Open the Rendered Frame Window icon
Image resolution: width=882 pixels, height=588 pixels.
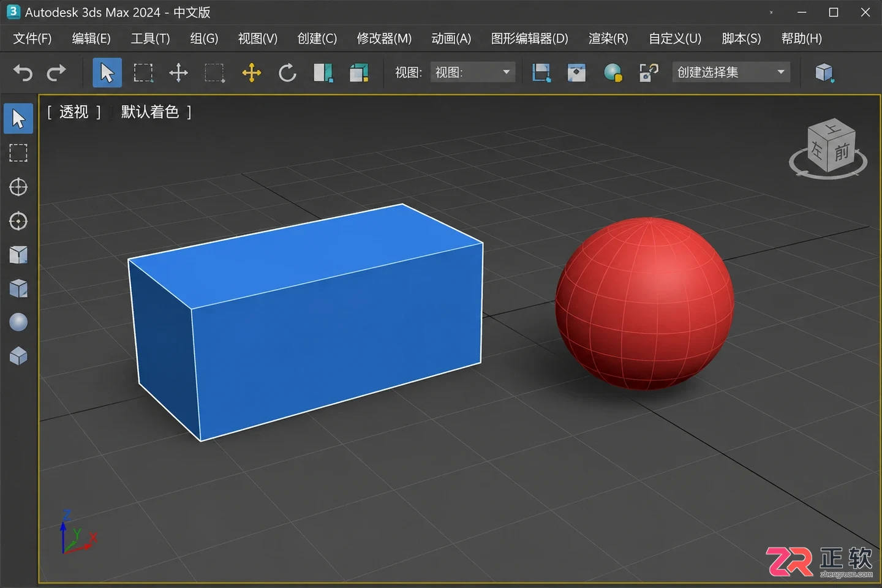click(x=576, y=73)
